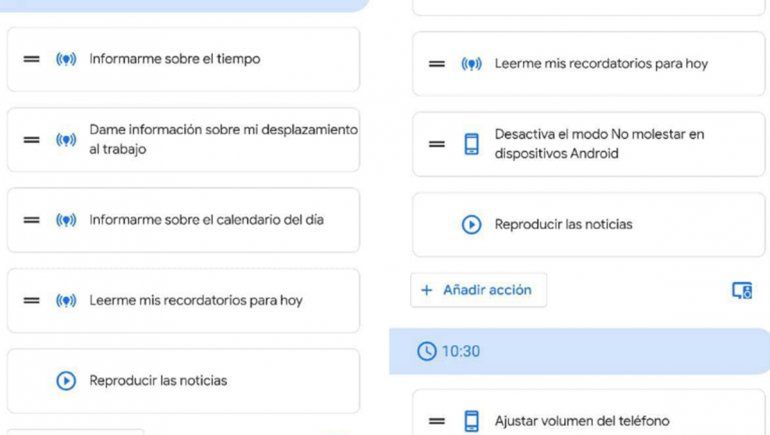Open 'Informarme sobre el calendario del día' action

206,220
